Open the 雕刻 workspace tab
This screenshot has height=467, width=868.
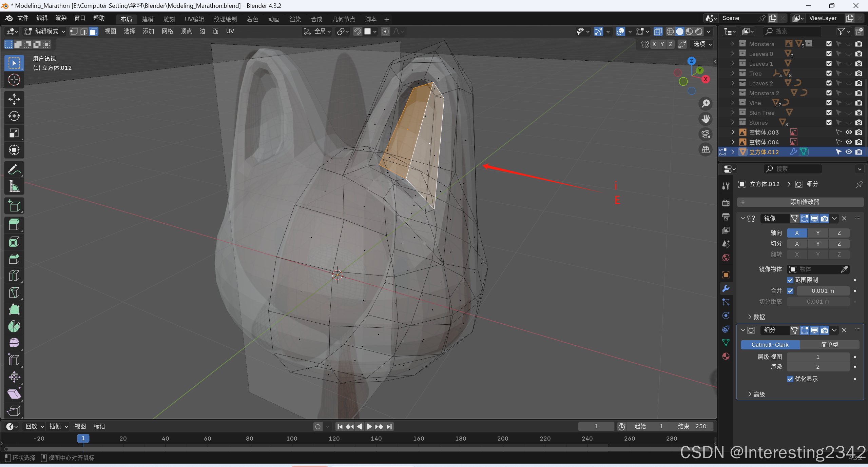click(x=169, y=19)
